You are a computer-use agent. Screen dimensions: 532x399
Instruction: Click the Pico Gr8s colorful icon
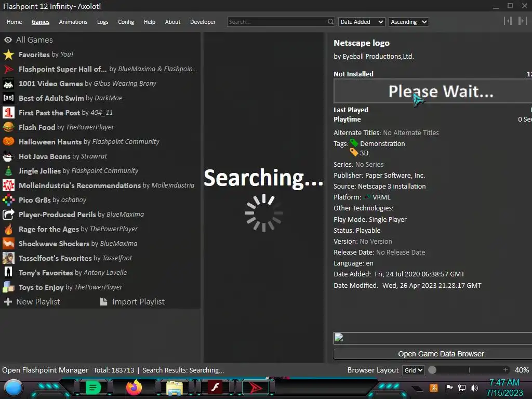click(8, 200)
